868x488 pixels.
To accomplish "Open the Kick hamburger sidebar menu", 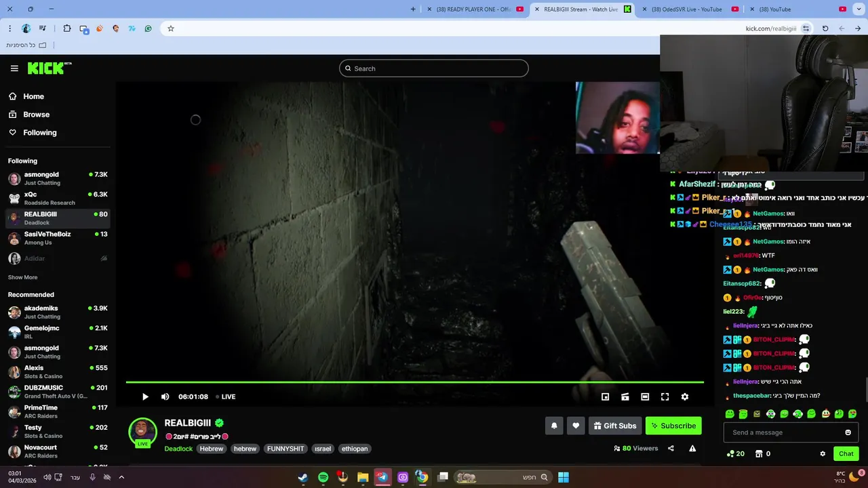I will pyautogui.click(x=14, y=68).
